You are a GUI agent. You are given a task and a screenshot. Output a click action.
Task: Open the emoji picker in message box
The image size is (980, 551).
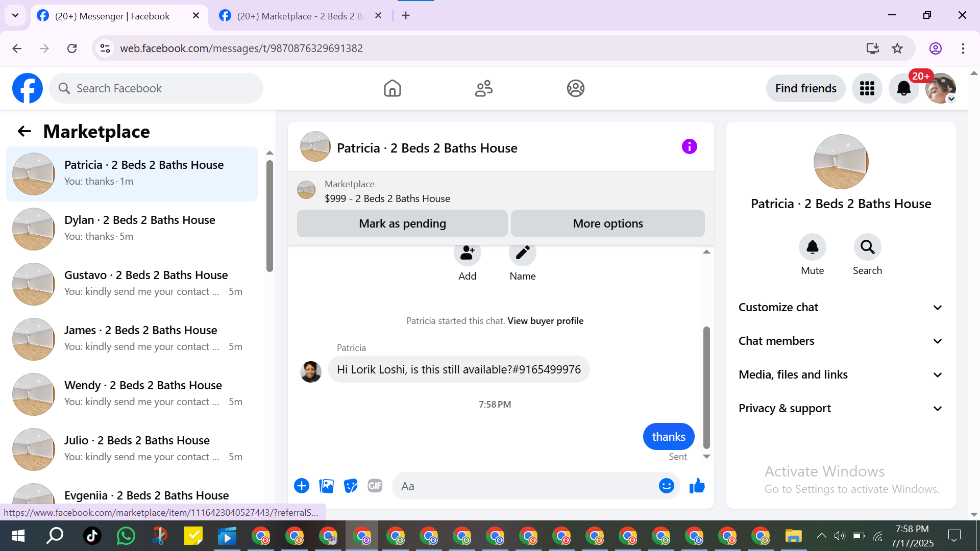tap(666, 486)
